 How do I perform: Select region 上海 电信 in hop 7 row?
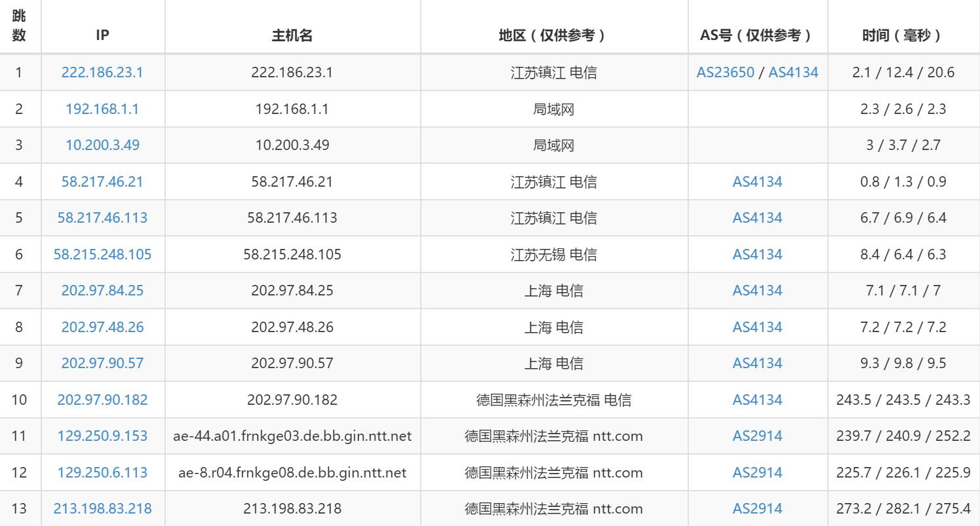[x=554, y=290]
